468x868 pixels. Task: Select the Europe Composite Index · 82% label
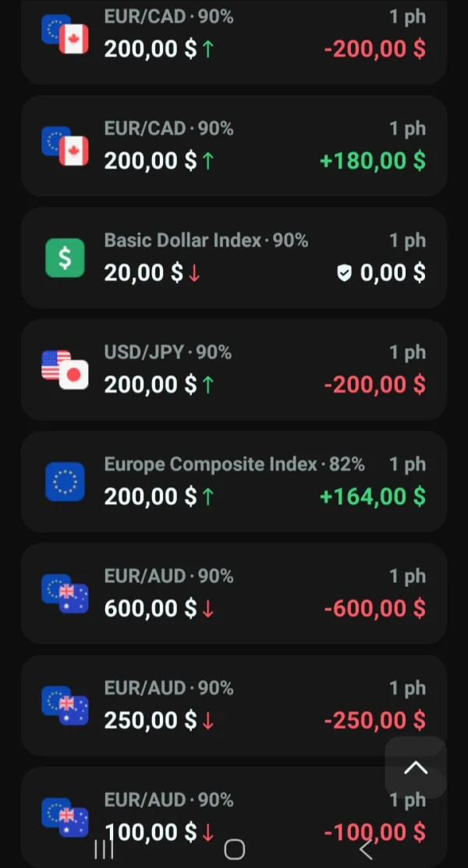(234, 464)
